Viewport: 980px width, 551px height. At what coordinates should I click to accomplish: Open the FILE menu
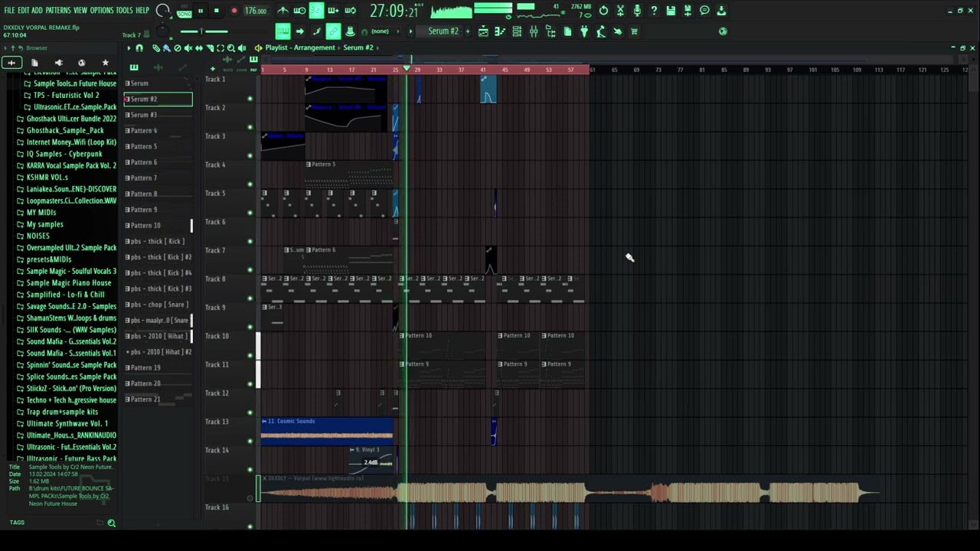[x=9, y=11]
